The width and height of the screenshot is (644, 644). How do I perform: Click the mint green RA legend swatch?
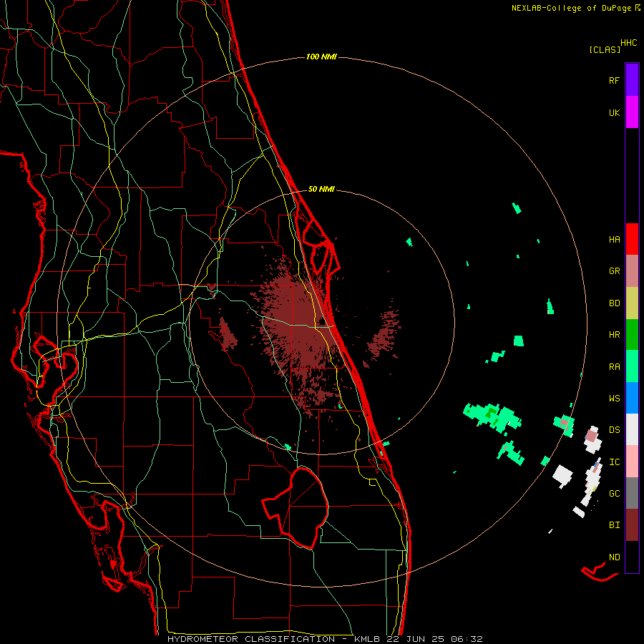(x=632, y=366)
